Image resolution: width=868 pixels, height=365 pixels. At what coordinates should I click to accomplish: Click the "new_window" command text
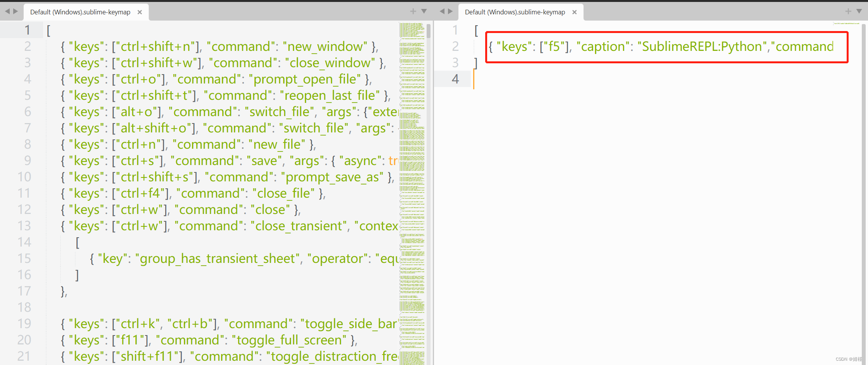pos(325,47)
